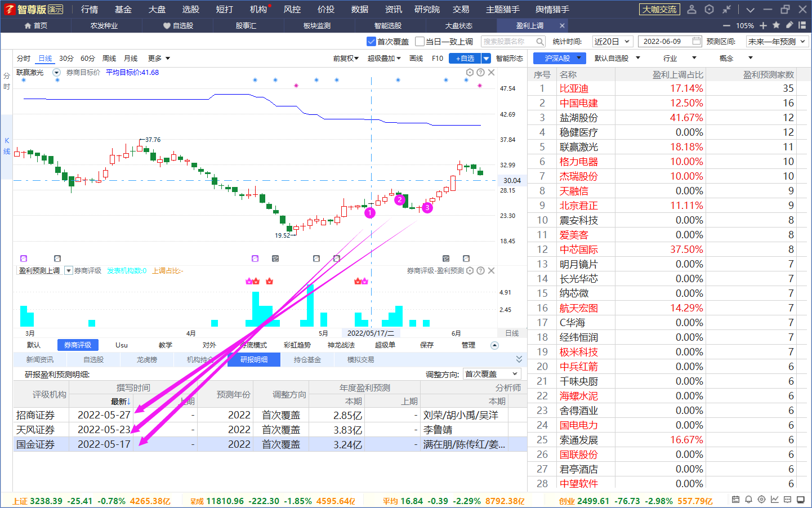
Task: Open the calendar icon next to 2022-06-09
Action: pyautogui.click(x=697, y=41)
